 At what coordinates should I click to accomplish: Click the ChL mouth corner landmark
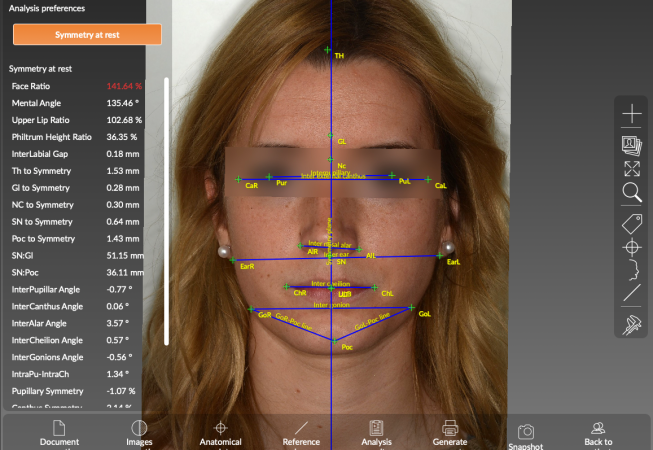click(x=374, y=287)
